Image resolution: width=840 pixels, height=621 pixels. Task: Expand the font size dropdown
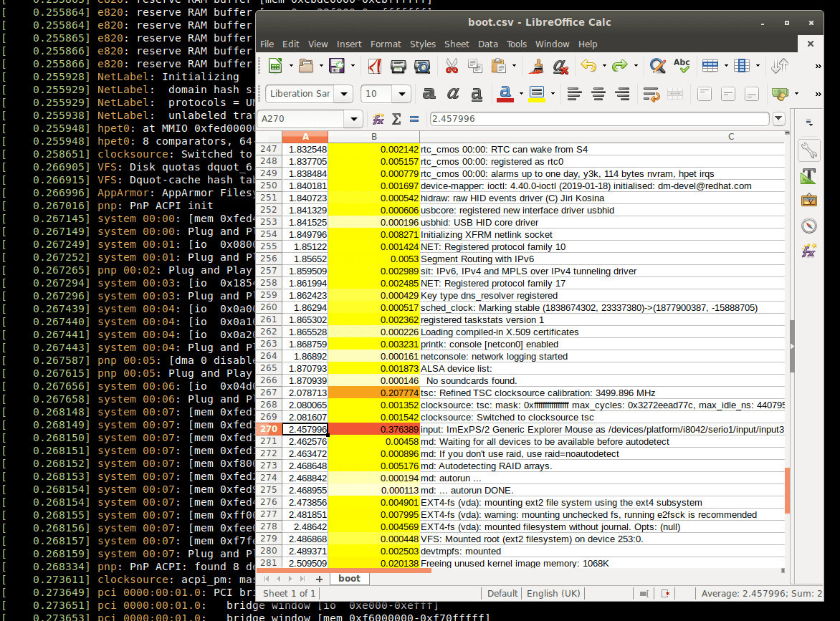[401, 94]
